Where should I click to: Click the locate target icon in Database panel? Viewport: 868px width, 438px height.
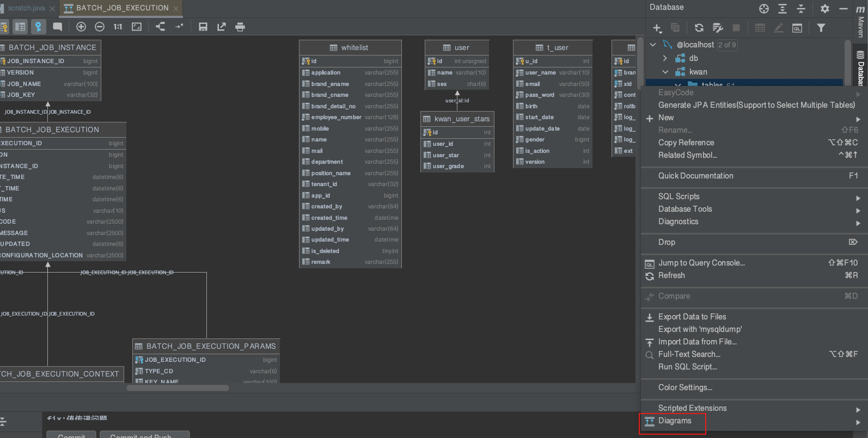(x=764, y=9)
